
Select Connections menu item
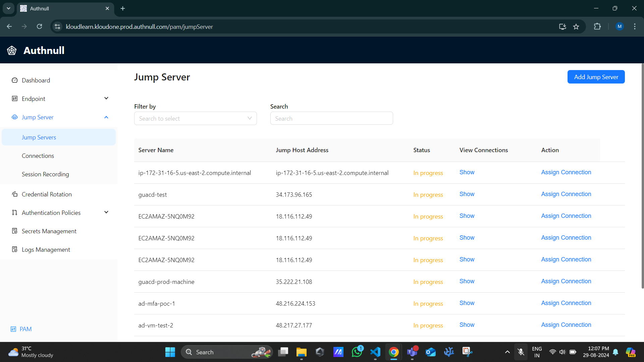(x=38, y=156)
